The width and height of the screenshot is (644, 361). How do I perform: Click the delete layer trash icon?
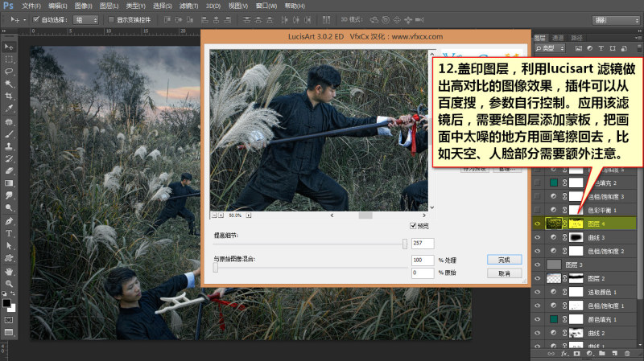[627, 353]
